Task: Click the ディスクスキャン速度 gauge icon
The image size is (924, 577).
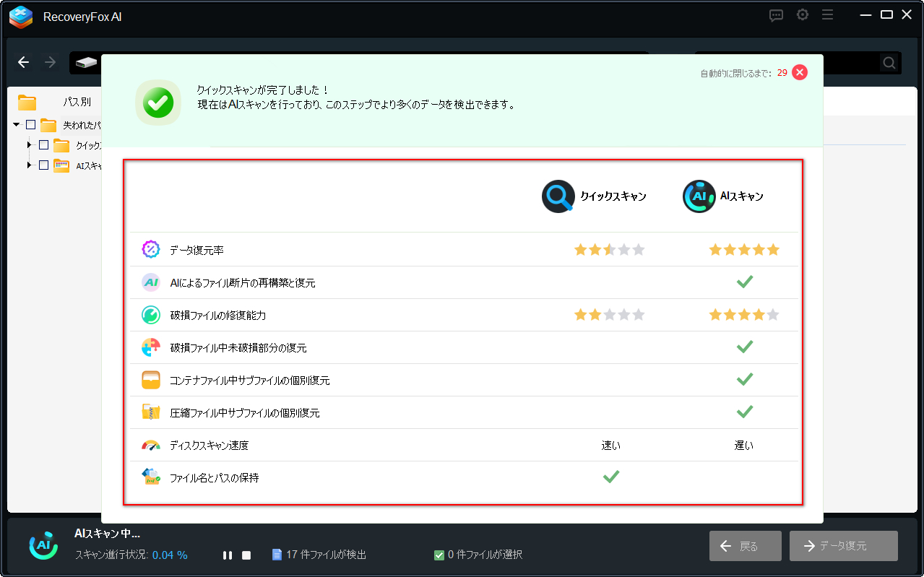Action: coord(150,445)
